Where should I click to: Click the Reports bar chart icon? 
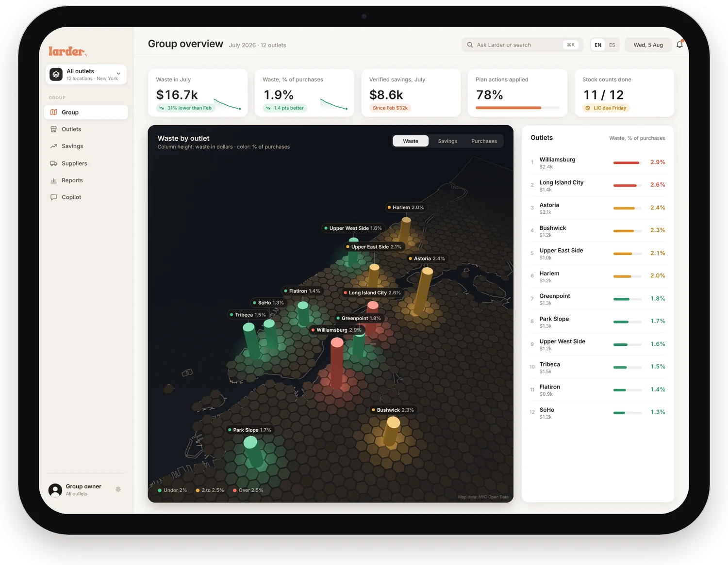(53, 180)
